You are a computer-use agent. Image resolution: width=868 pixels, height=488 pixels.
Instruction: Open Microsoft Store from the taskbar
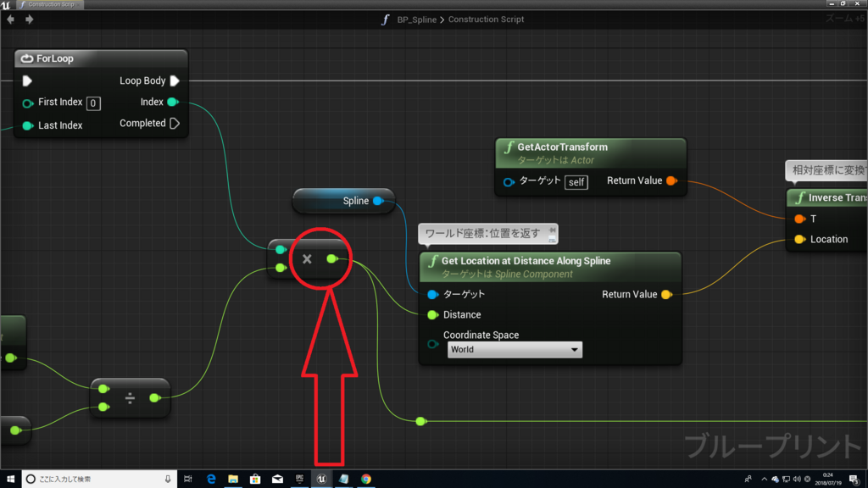(x=255, y=480)
